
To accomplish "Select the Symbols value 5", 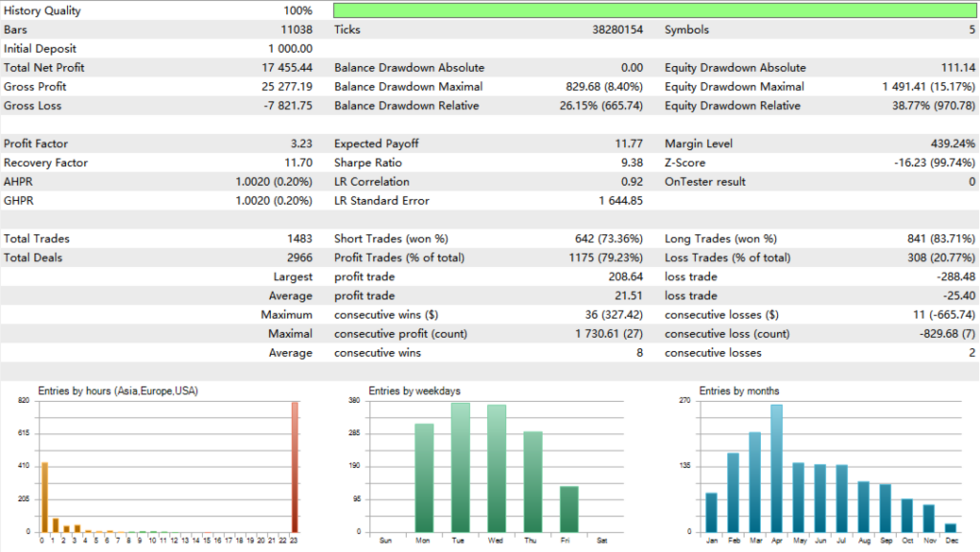I will click(x=972, y=30).
